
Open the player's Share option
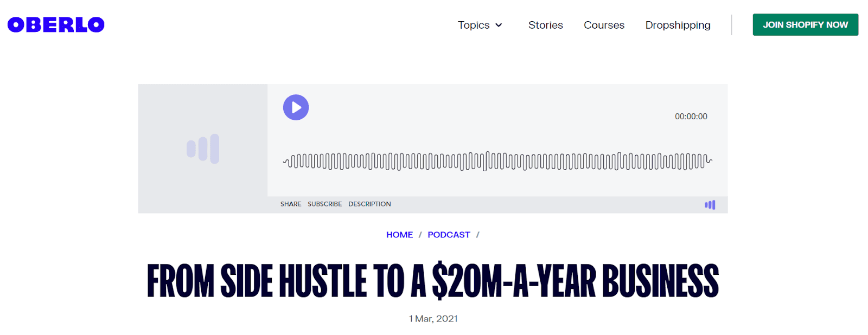tap(291, 204)
